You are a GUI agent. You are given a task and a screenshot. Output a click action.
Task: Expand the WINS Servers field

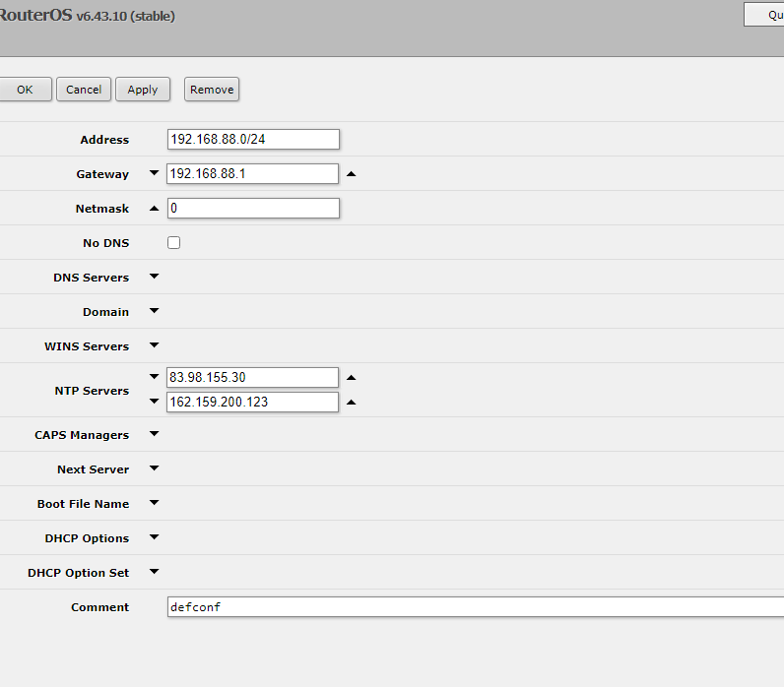tap(154, 346)
